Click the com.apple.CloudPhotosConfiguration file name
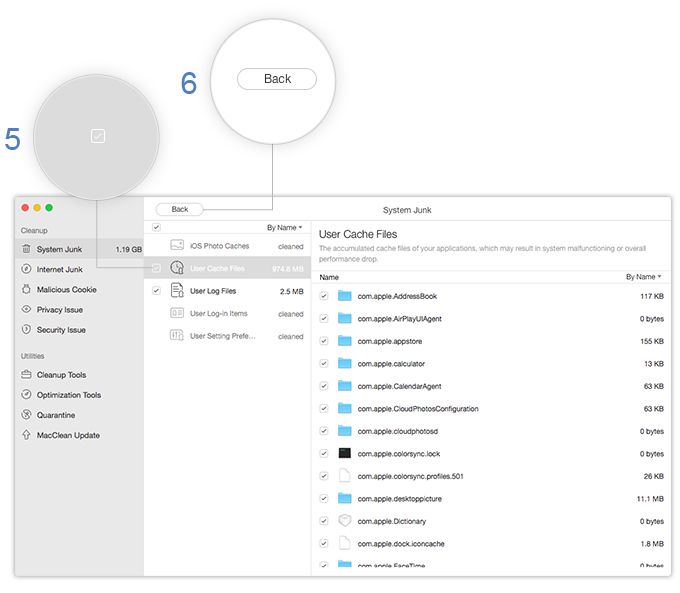680x593 pixels. pos(418,409)
